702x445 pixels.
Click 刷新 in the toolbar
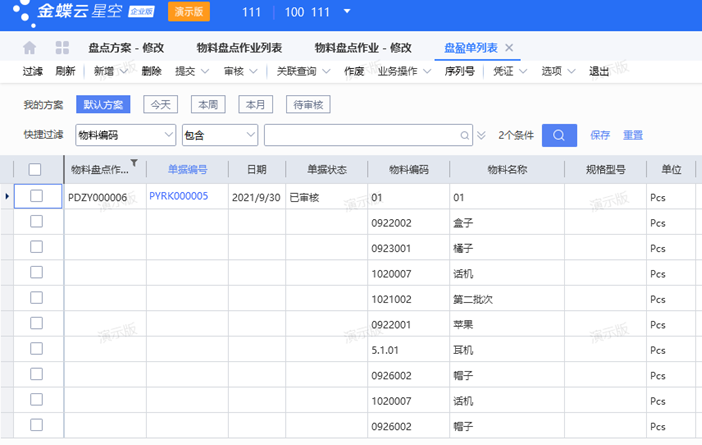[65, 72]
